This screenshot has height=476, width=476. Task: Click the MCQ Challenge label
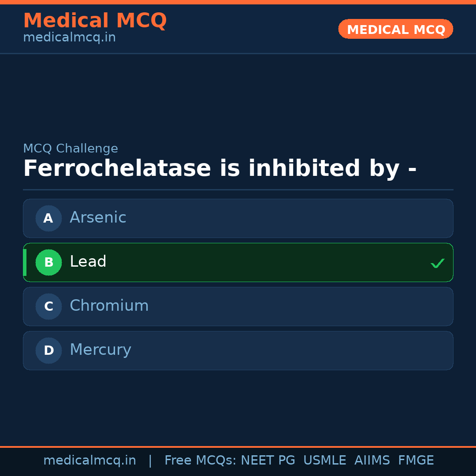71,149
